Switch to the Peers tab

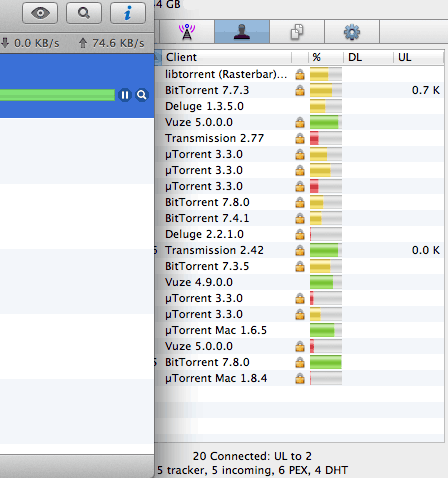click(242, 32)
